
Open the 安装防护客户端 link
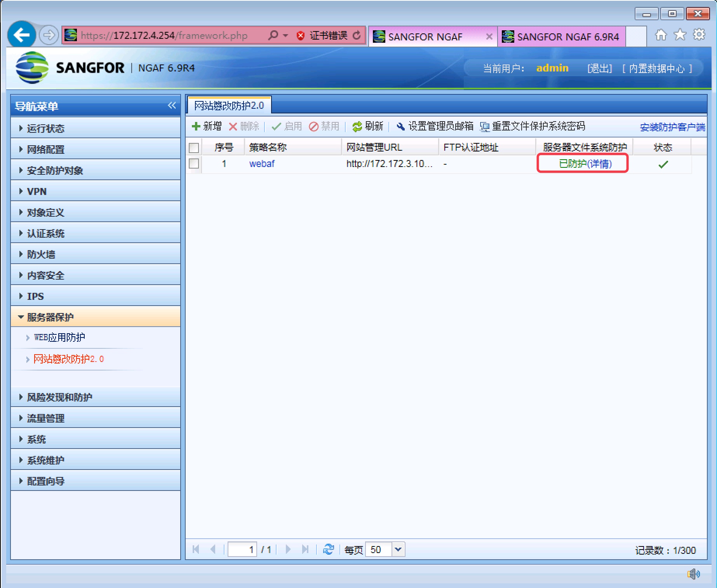672,127
